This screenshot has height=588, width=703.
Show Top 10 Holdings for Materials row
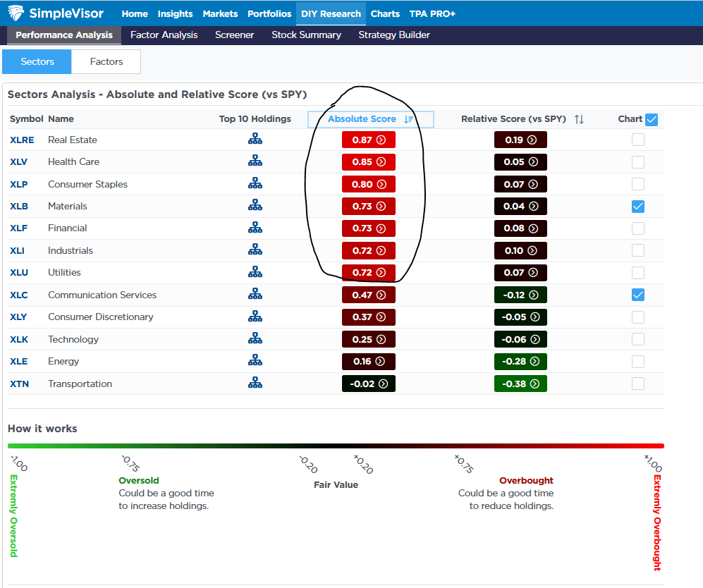coord(255,206)
